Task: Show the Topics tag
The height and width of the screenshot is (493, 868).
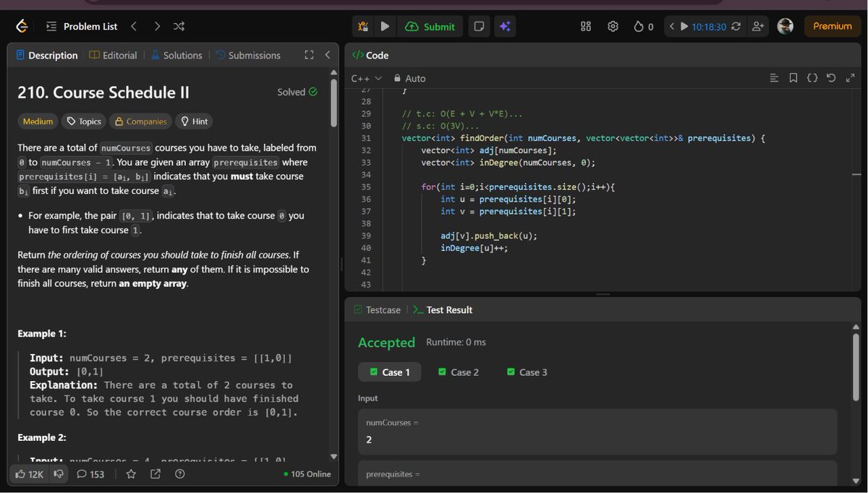Action: (84, 121)
